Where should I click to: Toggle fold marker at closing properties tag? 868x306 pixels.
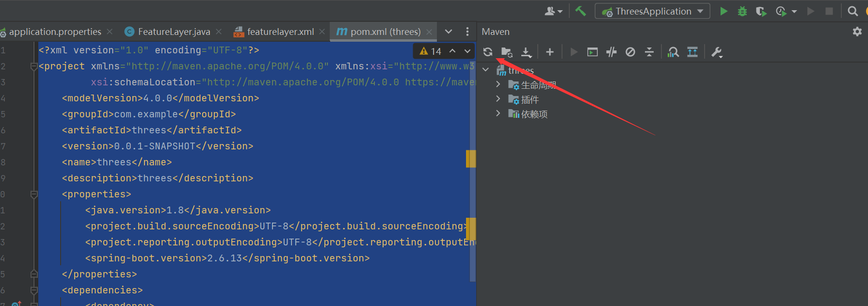[x=34, y=274]
